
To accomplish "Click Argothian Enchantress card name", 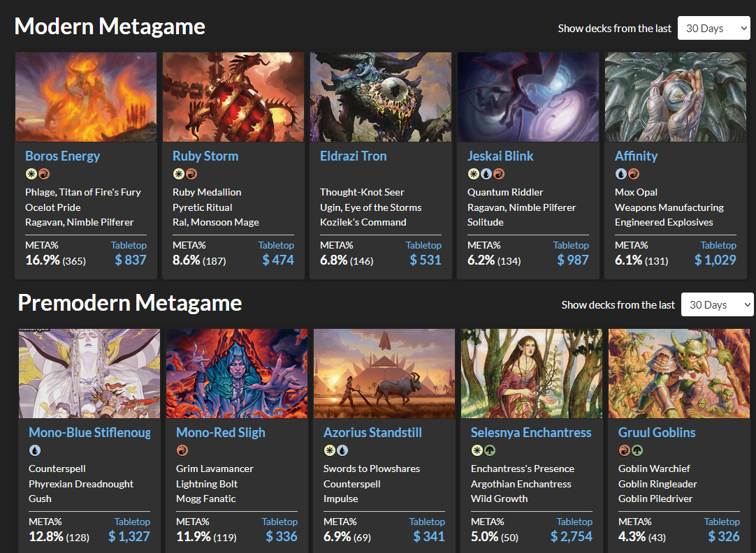I will pos(521,484).
